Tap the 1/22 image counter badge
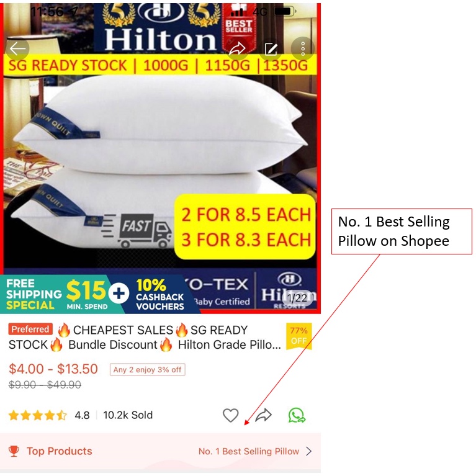 click(x=297, y=298)
